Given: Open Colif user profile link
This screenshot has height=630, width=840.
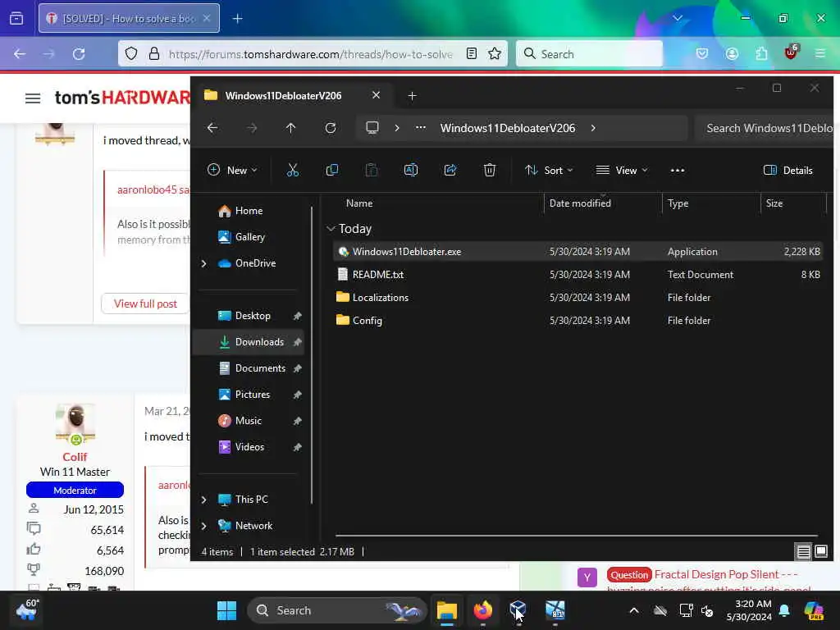Looking at the screenshot, I should click(x=75, y=457).
